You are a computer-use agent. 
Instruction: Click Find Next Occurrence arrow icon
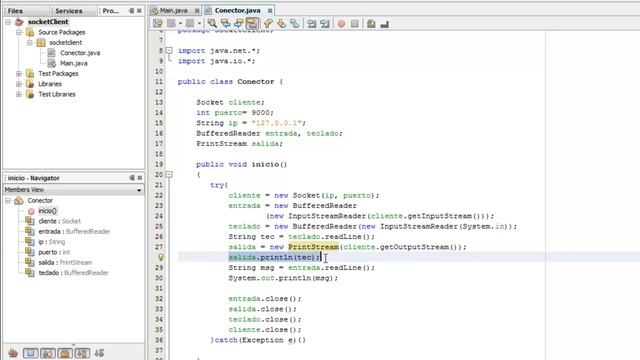click(239, 24)
